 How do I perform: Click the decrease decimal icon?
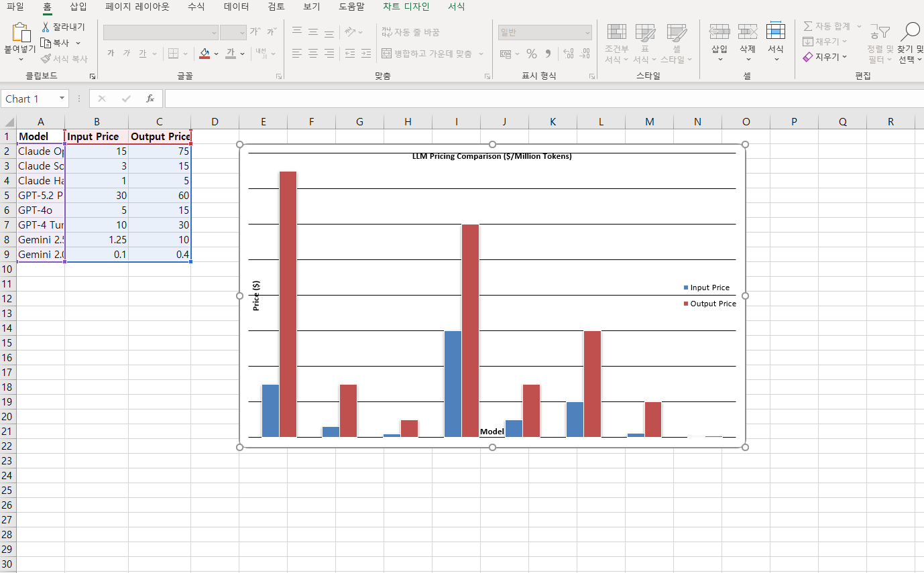[x=585, y=54]
